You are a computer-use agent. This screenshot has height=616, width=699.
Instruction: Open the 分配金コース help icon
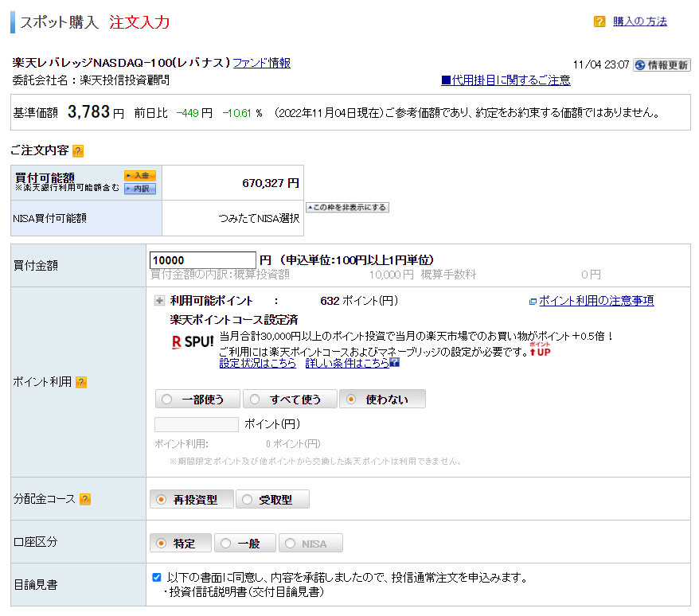[85, 499]
